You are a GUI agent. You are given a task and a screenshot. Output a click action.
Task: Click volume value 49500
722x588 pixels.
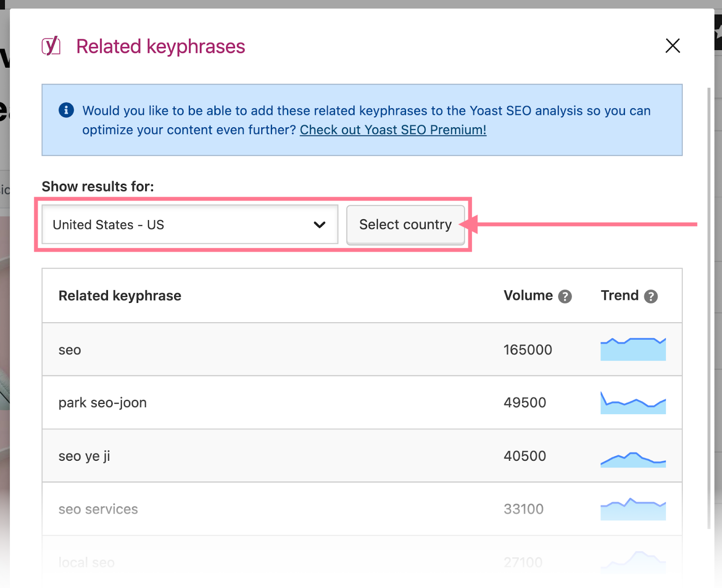point(525,403)
